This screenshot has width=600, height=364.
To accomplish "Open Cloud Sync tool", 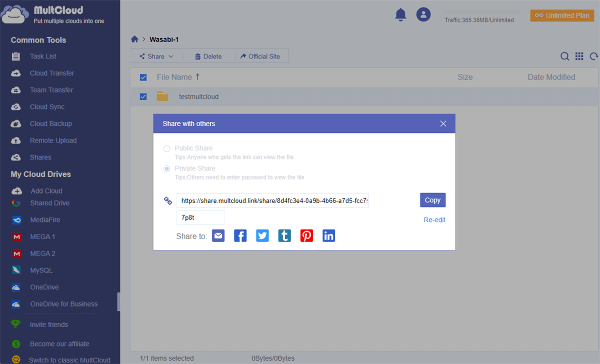I will pyautogui.click(x=47, y=107).
